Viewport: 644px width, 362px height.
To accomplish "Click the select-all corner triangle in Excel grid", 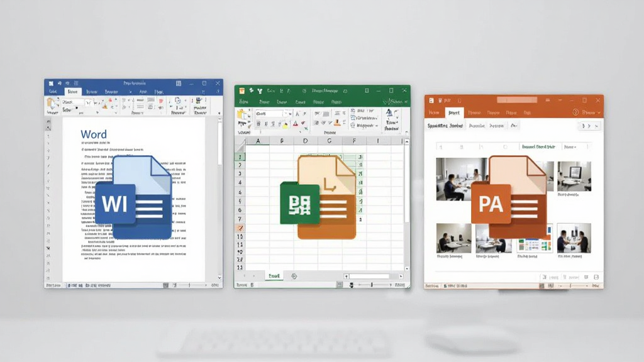I will point(241,145).
